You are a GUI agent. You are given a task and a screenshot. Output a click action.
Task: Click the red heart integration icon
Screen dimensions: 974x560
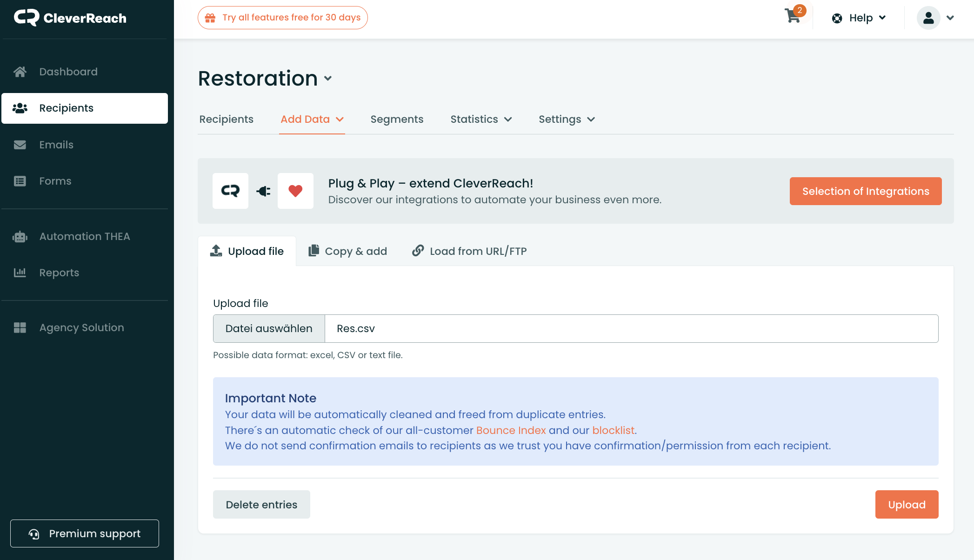pos(295,191)
